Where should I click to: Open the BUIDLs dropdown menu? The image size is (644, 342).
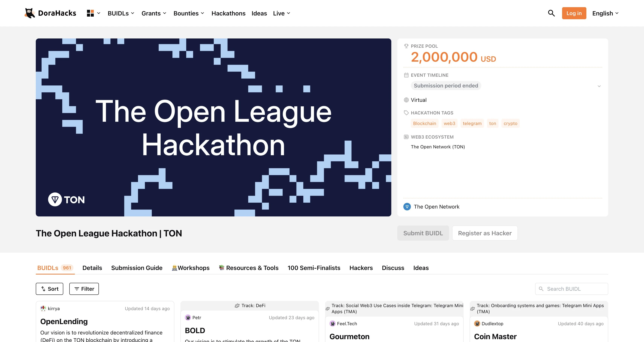pos(121,13)
